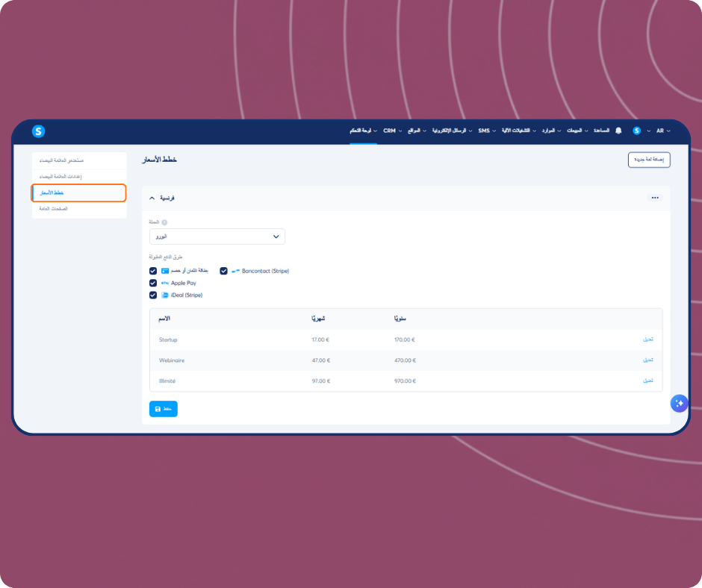Open the المساعدة help menu
This screenshot has height=588, width=702.
[x=601, y=131]
